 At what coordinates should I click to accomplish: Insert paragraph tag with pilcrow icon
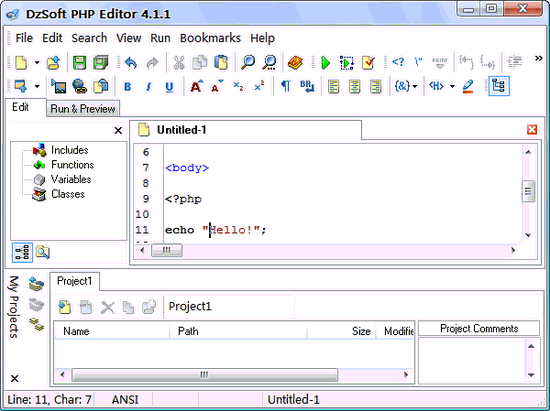click(286, 86)
